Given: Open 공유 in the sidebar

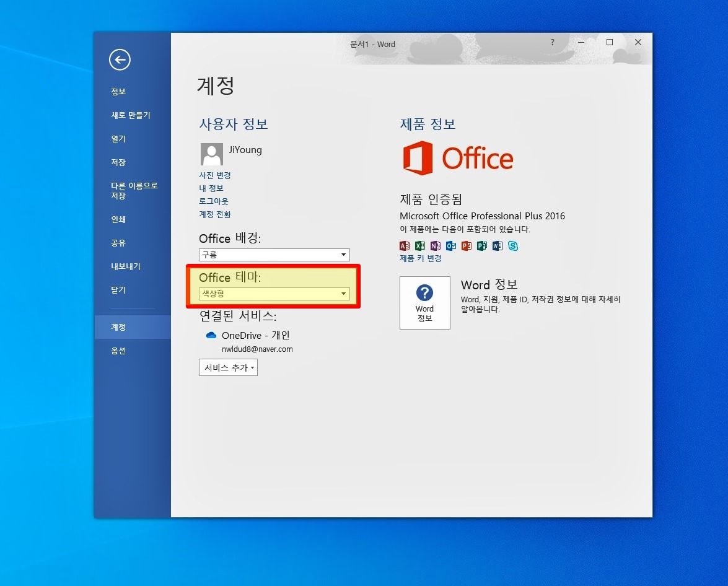Looking at the screenshot, I should coord(118,243).
